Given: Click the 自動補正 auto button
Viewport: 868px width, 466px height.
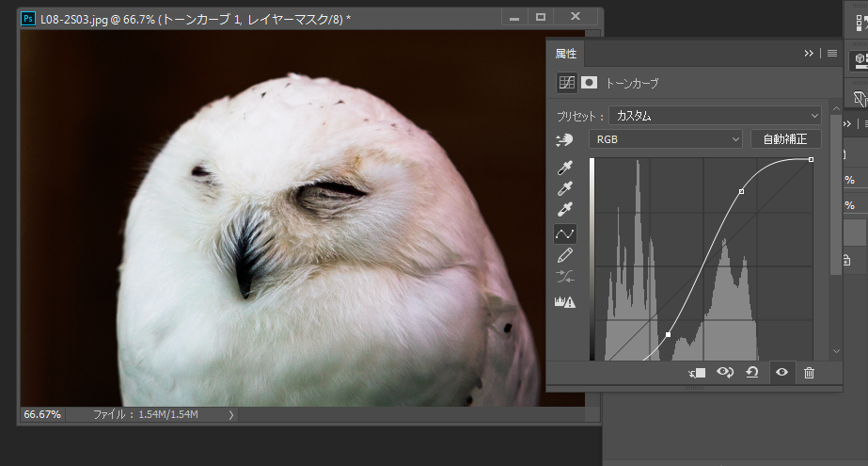Looking at the screenshot, I should pos(785,139).
